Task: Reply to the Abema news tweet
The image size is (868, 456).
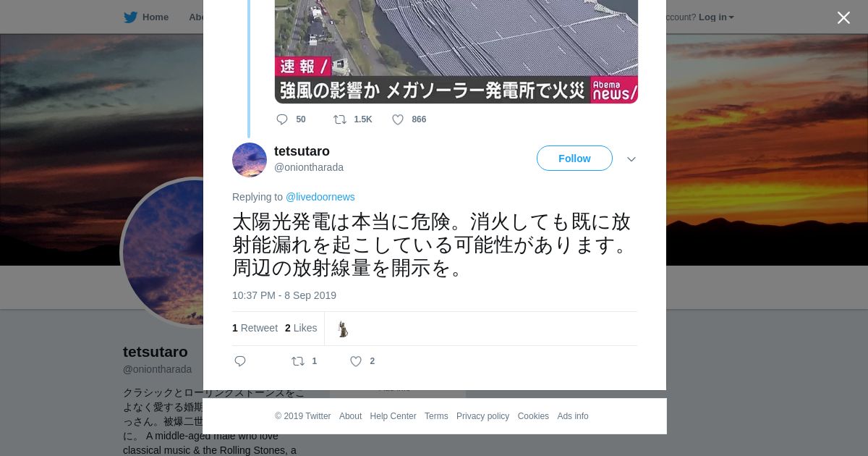Action: point(282,119)
